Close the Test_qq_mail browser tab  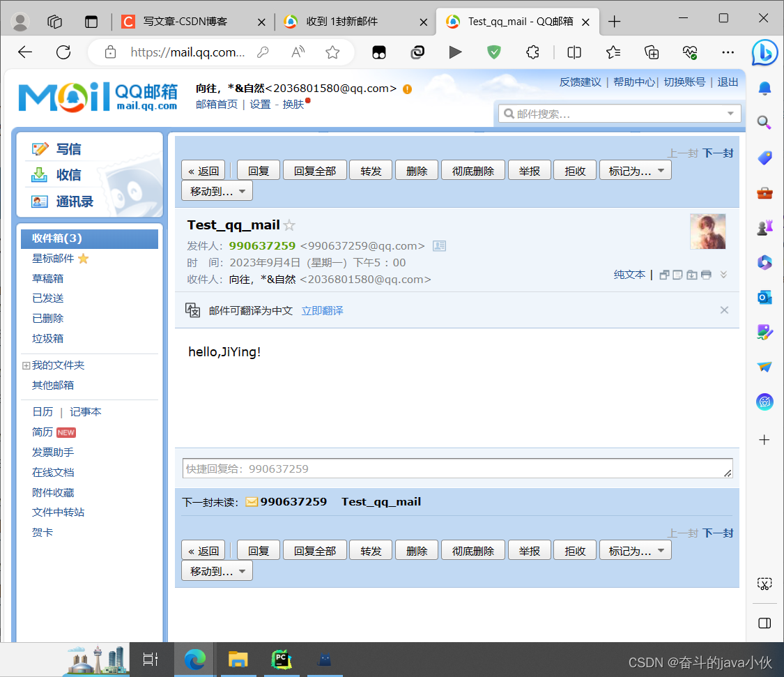click(585, 22)
